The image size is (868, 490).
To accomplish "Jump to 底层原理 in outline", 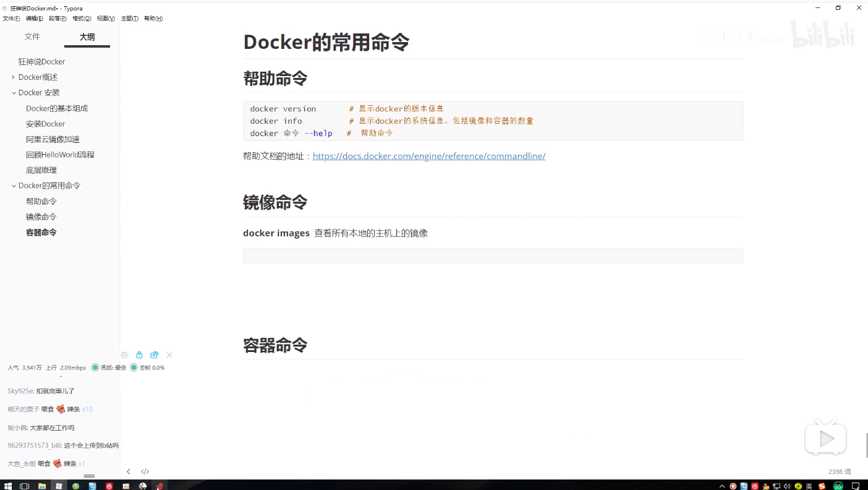I will coord(41,170).
